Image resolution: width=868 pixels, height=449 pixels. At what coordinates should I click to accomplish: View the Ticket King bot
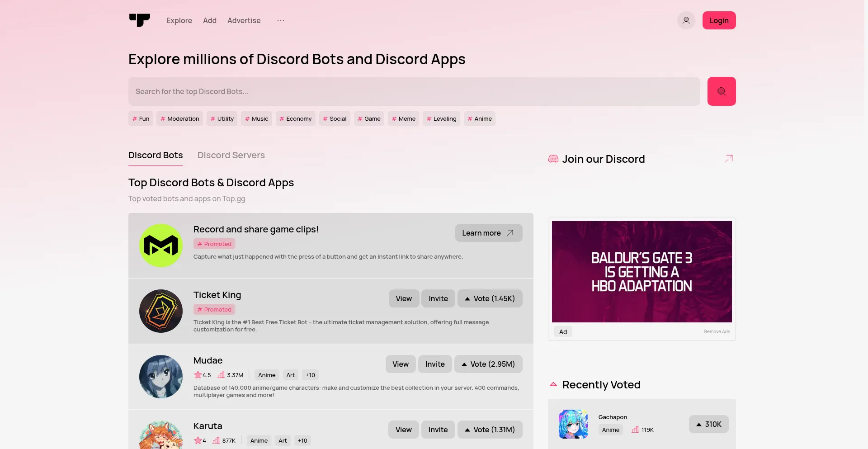(404, 298)
